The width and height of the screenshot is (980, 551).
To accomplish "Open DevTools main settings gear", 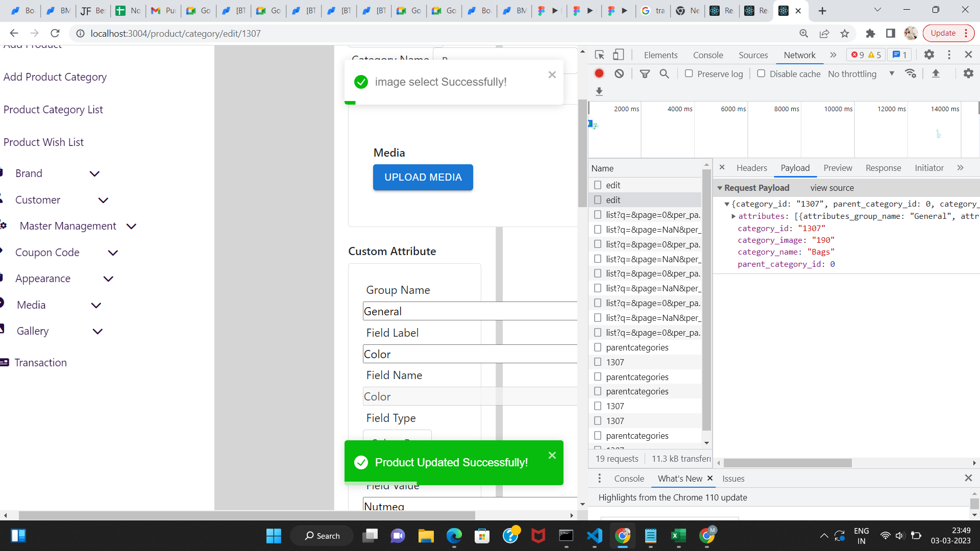I will 929,55.
